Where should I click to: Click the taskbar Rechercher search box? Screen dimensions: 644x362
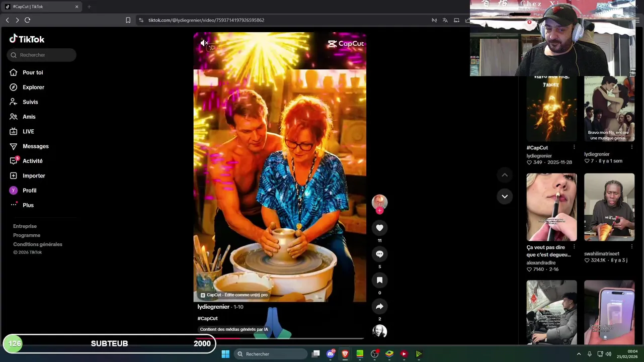[271, 354]
